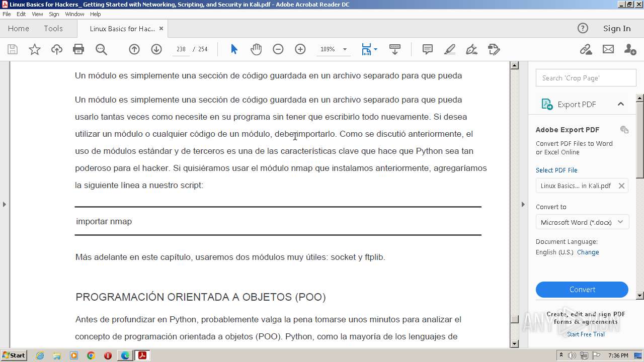Click the document scrollbar down arrow
This screenshot has width=644, height=362.
pyautogui.click(x=514, y=344)
